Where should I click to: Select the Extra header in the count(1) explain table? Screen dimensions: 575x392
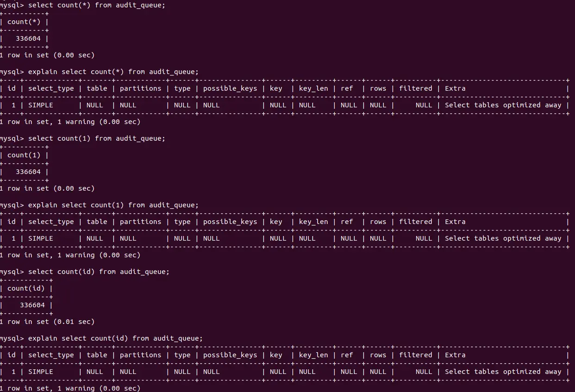pyautogui.click(x=455, y=222)
